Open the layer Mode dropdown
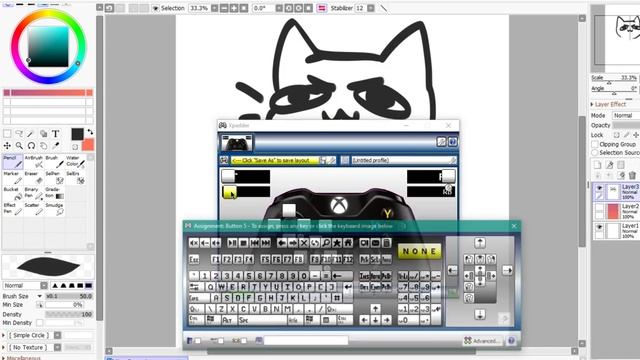 (626, 116)
